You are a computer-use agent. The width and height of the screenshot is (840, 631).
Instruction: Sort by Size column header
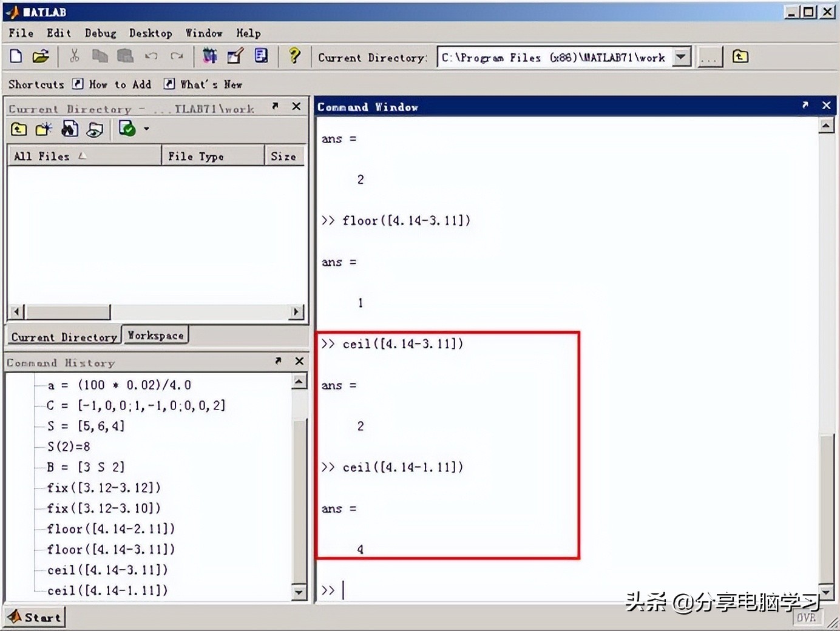[x=285, y=156]
